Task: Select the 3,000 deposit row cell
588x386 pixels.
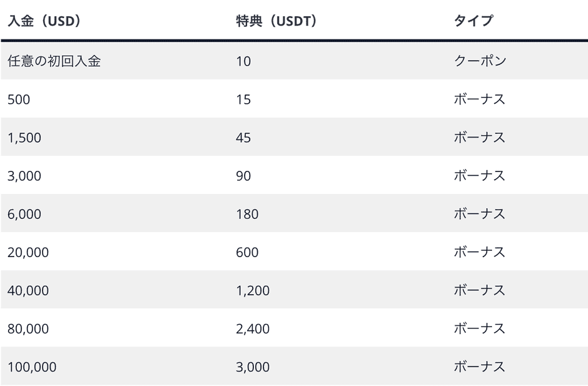Action: (x=24, y=176)
